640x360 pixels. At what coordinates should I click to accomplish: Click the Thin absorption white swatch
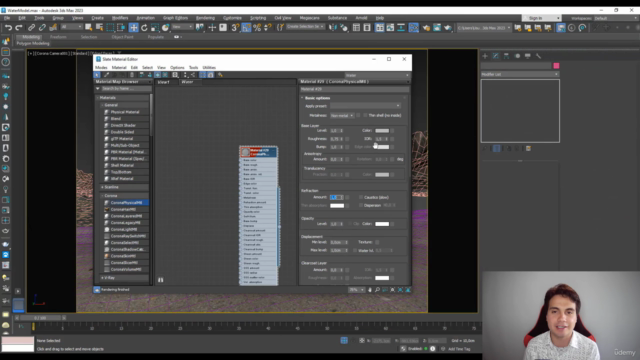click(x=337, y=205)
